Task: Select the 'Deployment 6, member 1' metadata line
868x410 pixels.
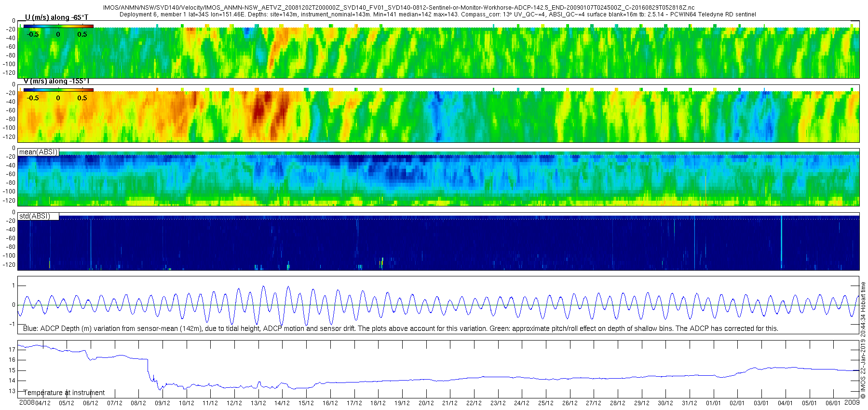Action: 437,14
